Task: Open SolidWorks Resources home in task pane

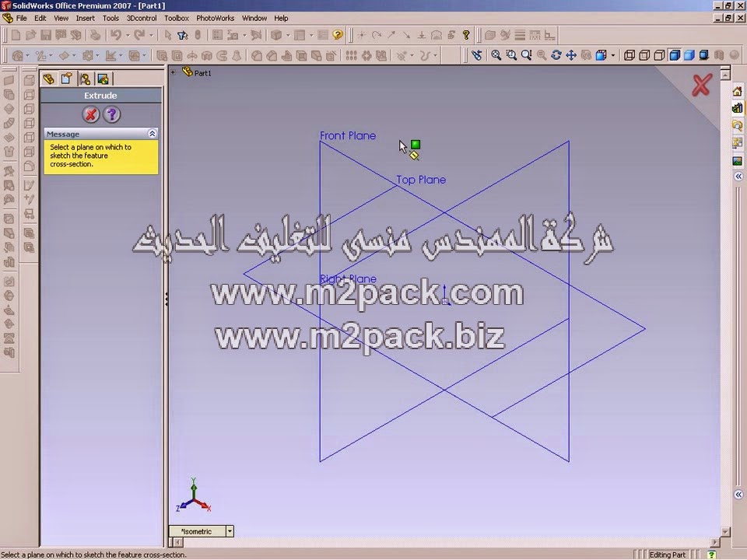Action: 738,90
